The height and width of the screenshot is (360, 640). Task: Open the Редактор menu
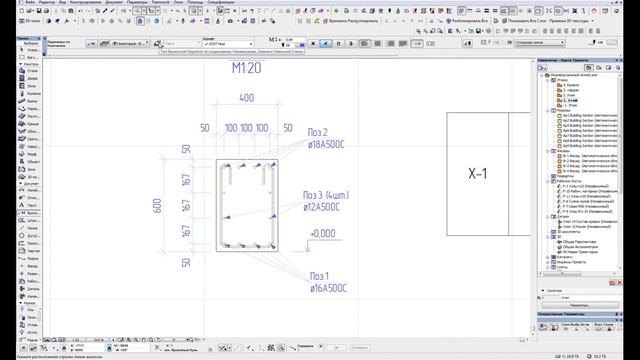point(47,2)
